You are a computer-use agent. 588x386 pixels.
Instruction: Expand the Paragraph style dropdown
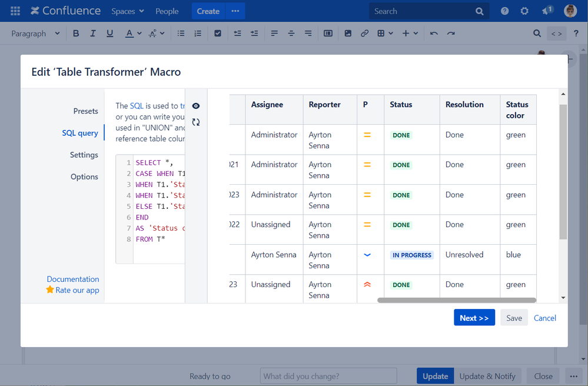pyautogui.click(x=35, y=34)
